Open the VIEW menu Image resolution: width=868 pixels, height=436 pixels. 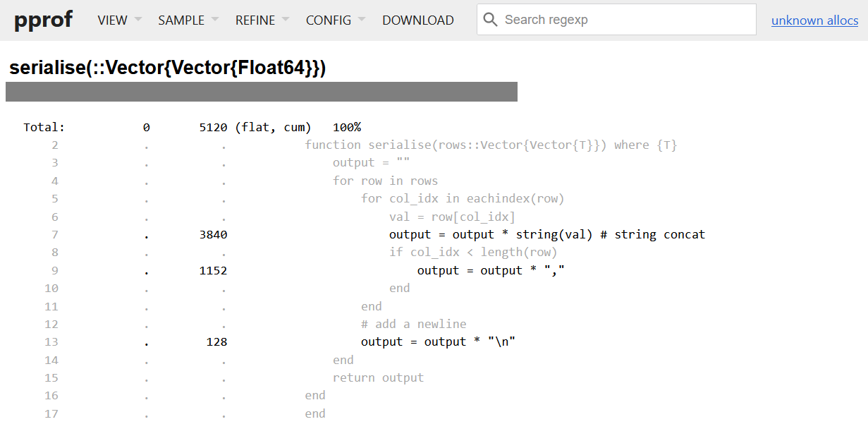point(113,20)
